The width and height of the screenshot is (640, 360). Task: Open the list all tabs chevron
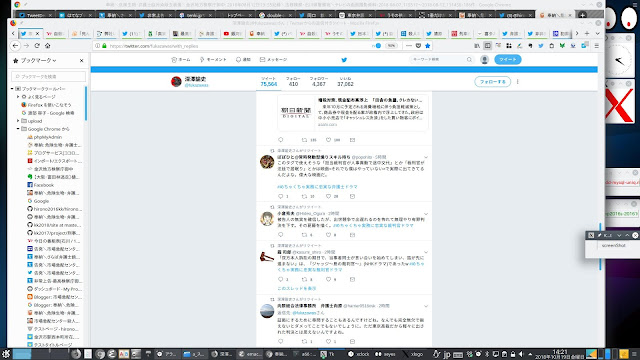point(598,33)
